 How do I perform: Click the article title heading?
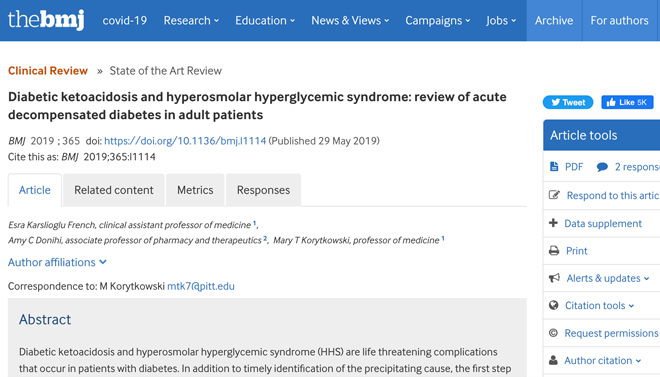coord(257,106)
